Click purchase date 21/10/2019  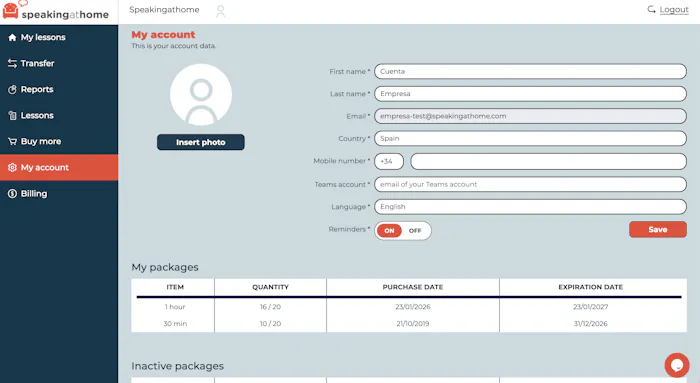click(x=413, y=324)
